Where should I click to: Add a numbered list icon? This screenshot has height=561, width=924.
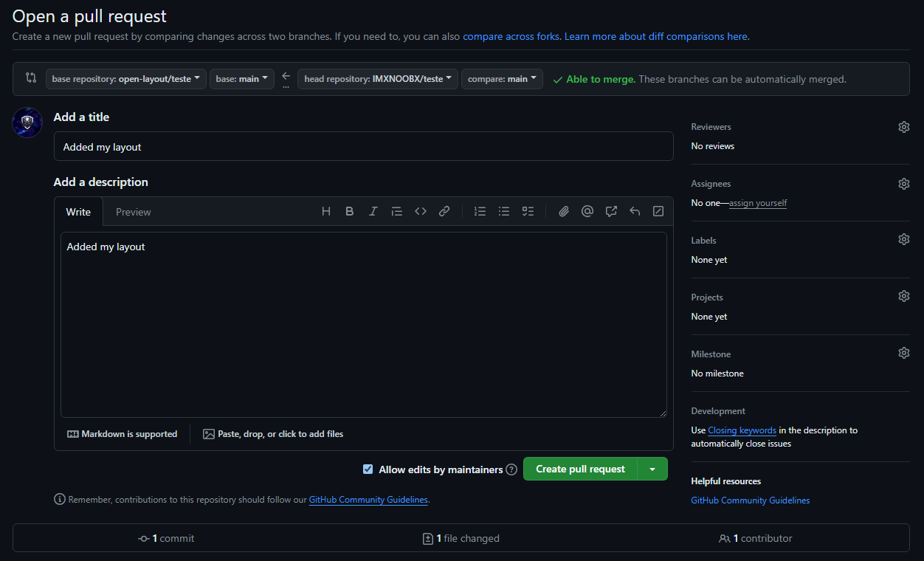tap(480, 211)
